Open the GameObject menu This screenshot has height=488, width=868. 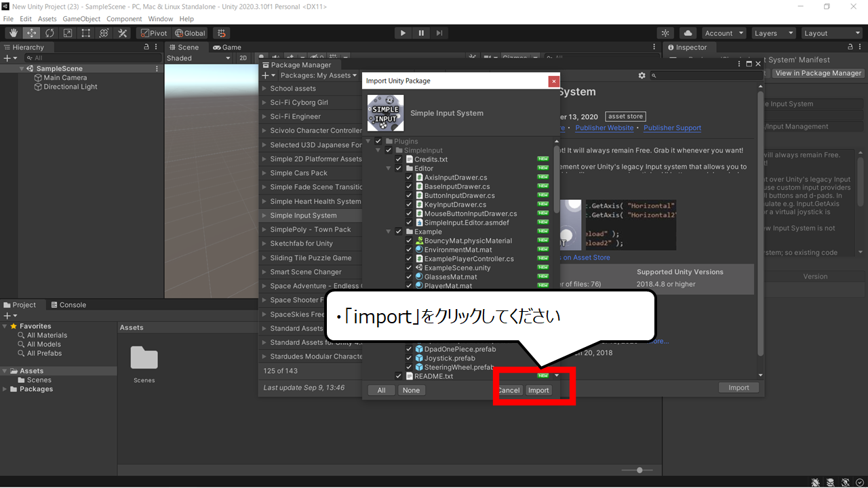[x=82, y=19]
